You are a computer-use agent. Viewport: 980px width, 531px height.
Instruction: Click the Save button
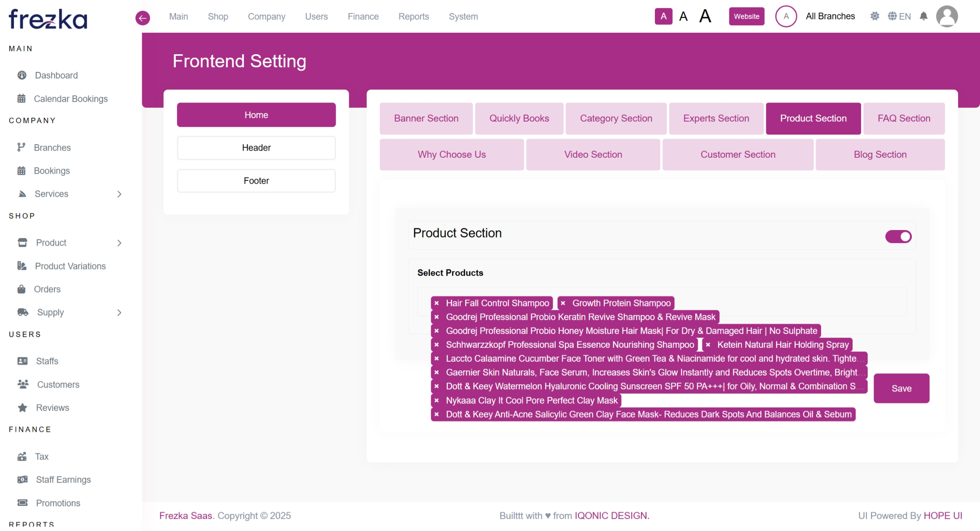point(901,388)
